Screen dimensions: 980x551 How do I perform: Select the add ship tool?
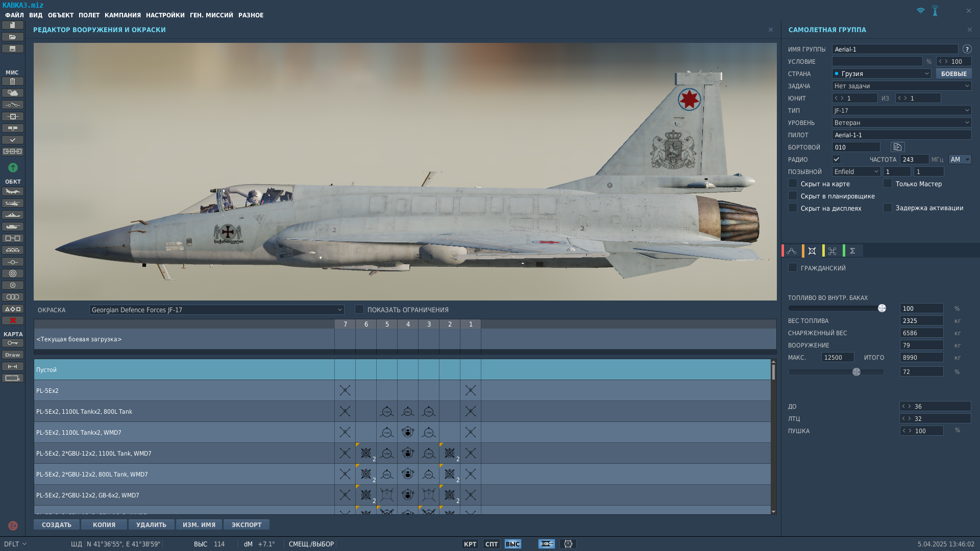point(13,214)
